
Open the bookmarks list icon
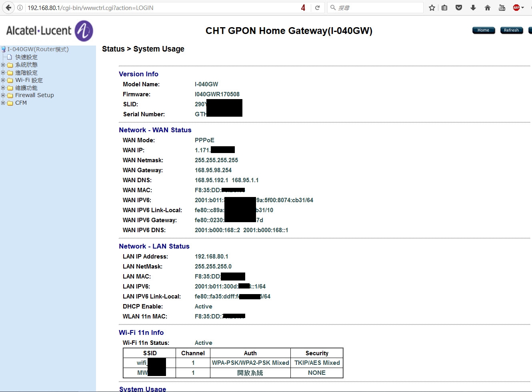(x=444, y=8)
